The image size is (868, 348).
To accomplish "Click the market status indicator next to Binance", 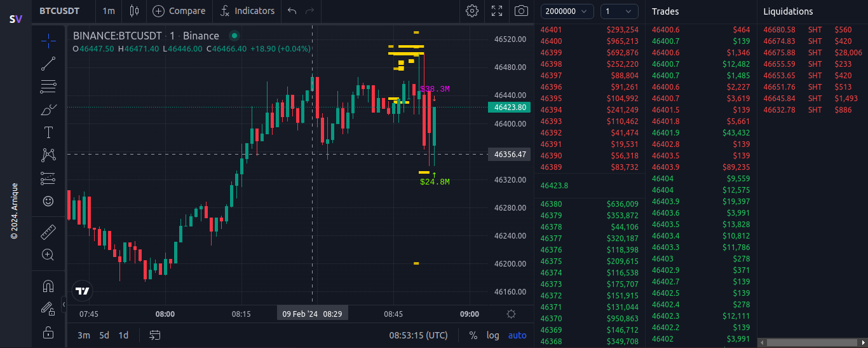I will [234, 36].
